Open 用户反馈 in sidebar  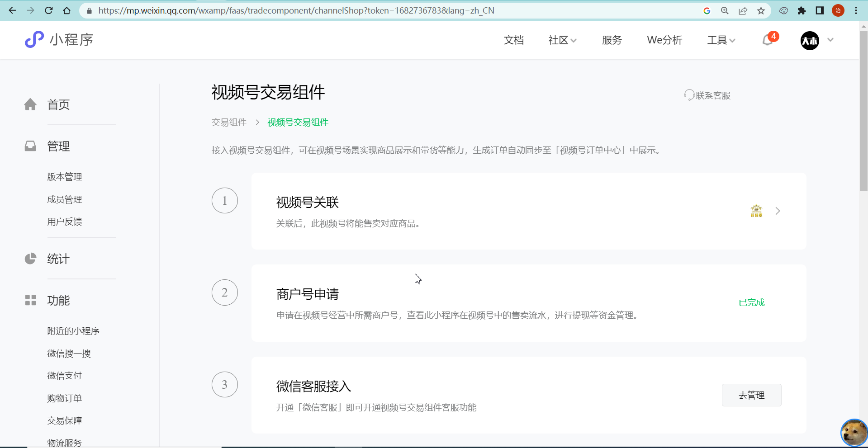click(65, 222)
